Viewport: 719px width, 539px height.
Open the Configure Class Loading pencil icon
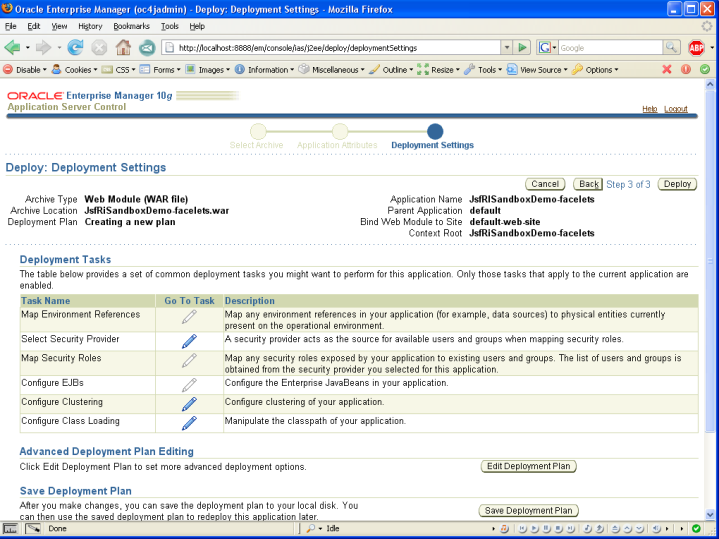pyautogui.click(x=189, y=423)
